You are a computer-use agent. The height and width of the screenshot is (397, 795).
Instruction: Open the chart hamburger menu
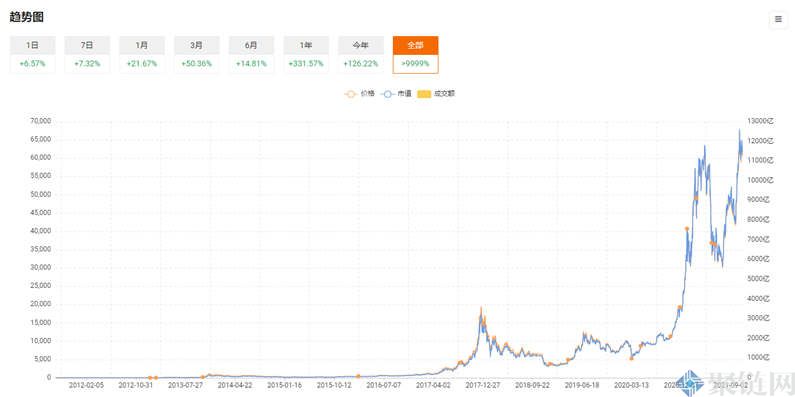tap(778, 20)
